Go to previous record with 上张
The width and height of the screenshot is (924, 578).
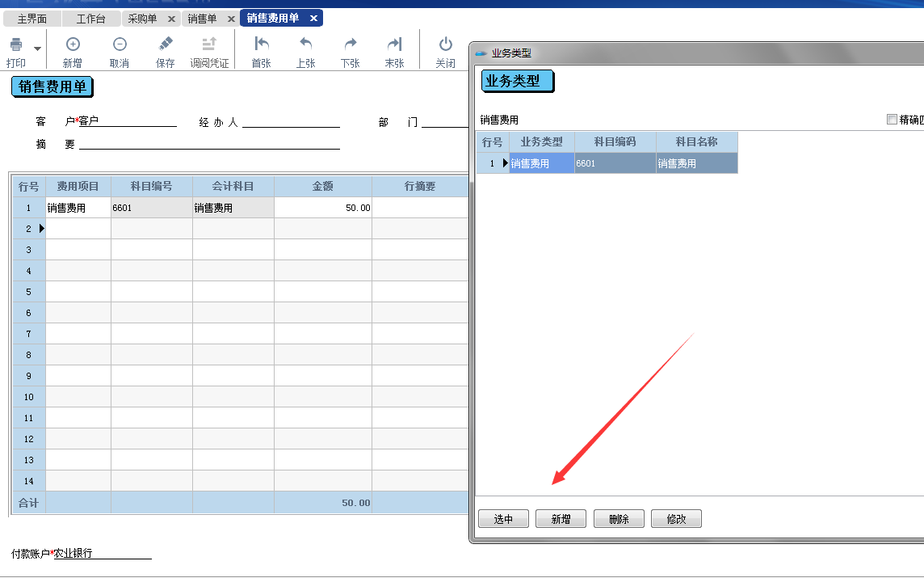point(306,45)
